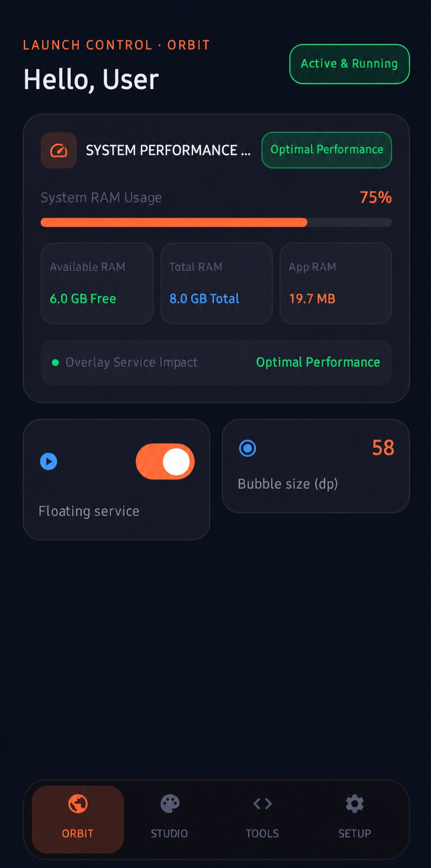
Task: Tap the speedometer System Performance icon
Action: (59, 150)
